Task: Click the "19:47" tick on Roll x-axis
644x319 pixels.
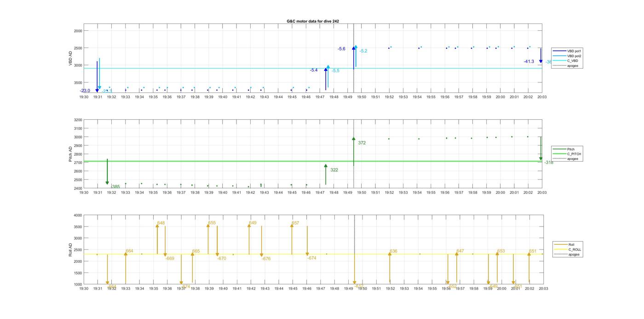Action: pos(321,289)
